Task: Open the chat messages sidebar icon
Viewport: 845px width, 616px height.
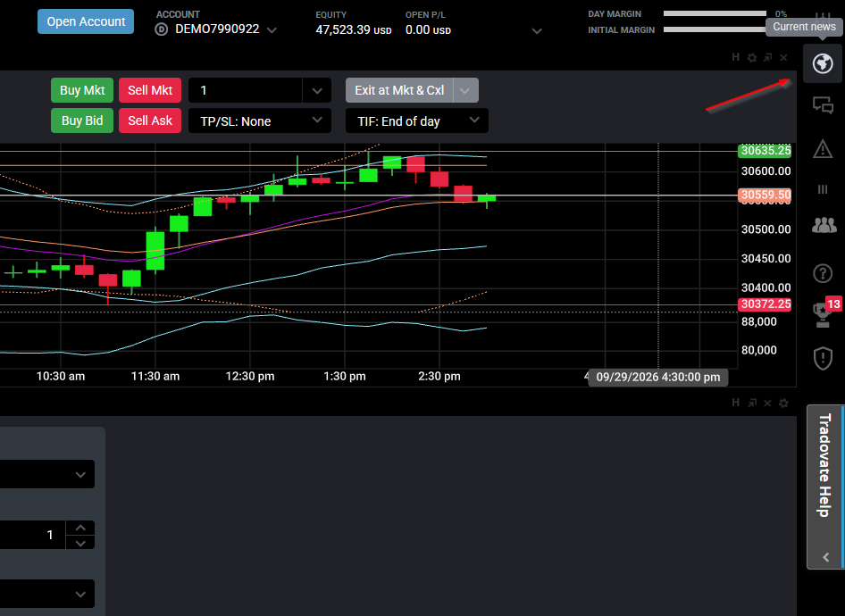Action: pyautogui.click(x=823, y=105)
